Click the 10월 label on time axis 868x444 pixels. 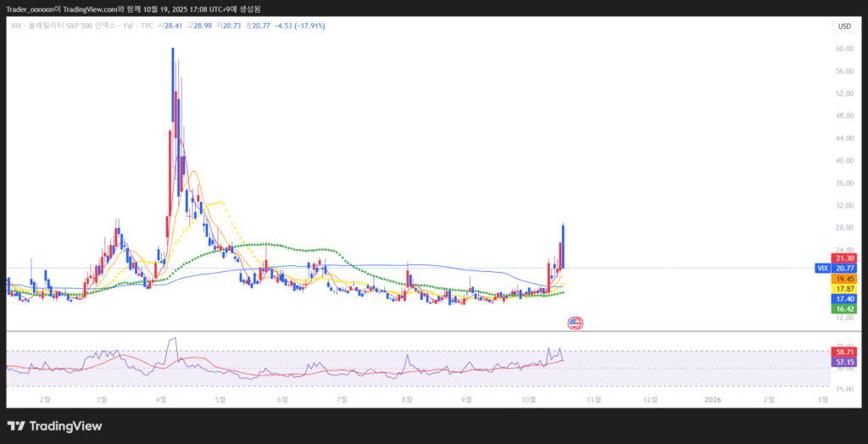coord(529,397)
